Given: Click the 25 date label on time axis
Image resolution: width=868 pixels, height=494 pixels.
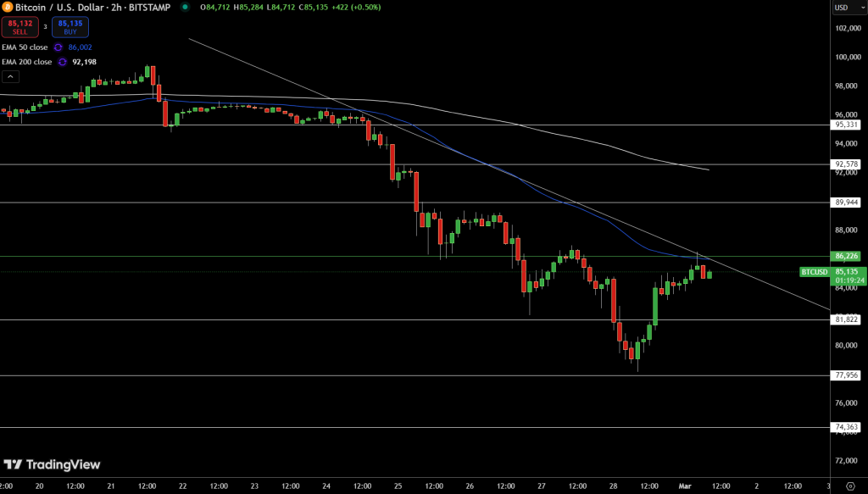Looking at the screenshot, I should coord(398,486).
